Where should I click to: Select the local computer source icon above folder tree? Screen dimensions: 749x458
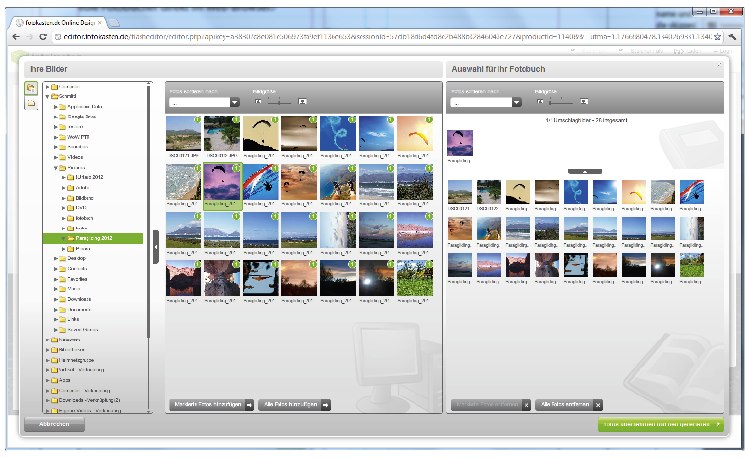tap(31, 88)
